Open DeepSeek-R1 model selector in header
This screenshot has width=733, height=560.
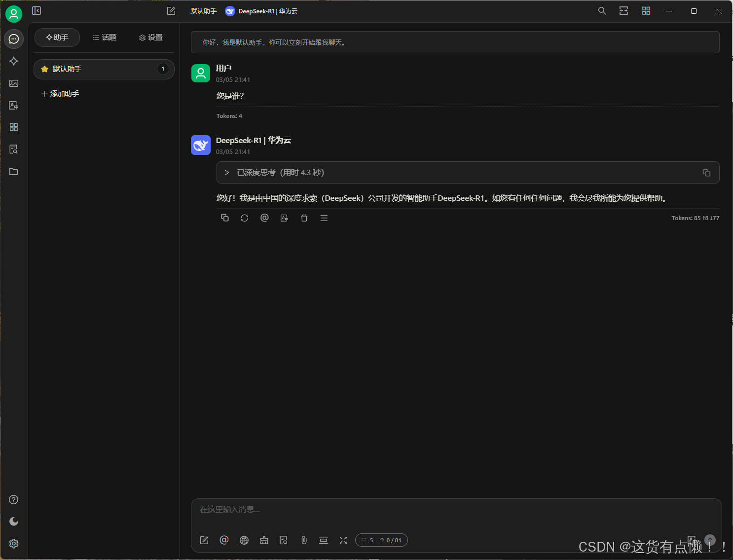tap(261, 11)
